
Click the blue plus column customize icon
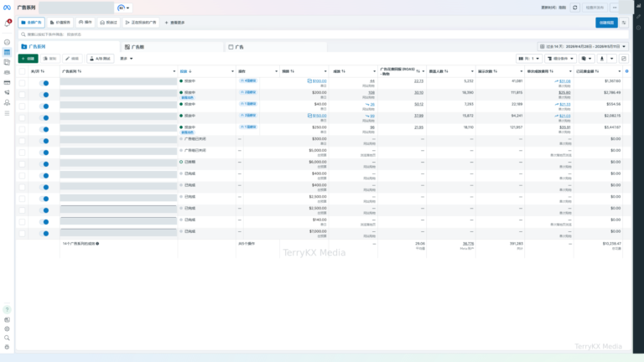pyautogui.click(x=626, y=71)
